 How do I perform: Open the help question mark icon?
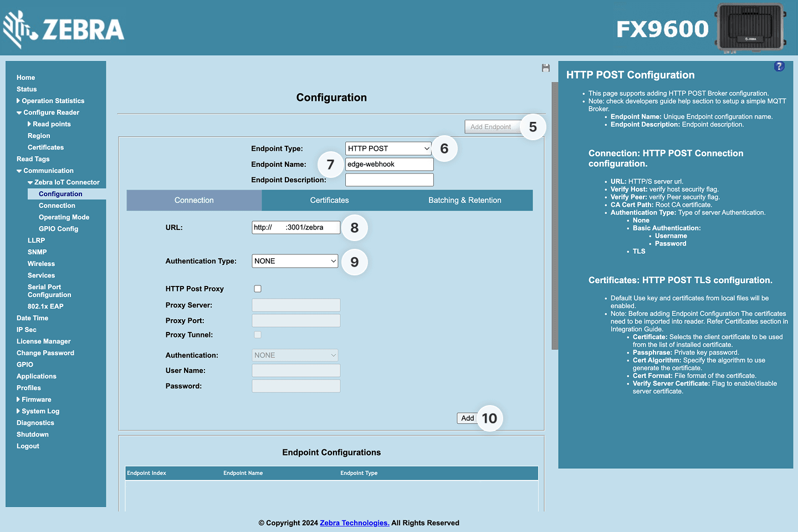[779, 66]
